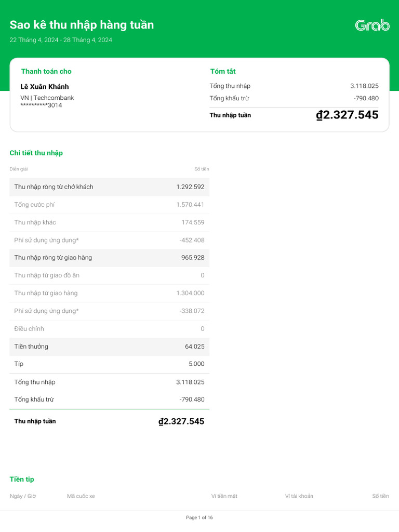Click the 'Tổng cước phí' row
399x532 pixels.
pos(109,205)
